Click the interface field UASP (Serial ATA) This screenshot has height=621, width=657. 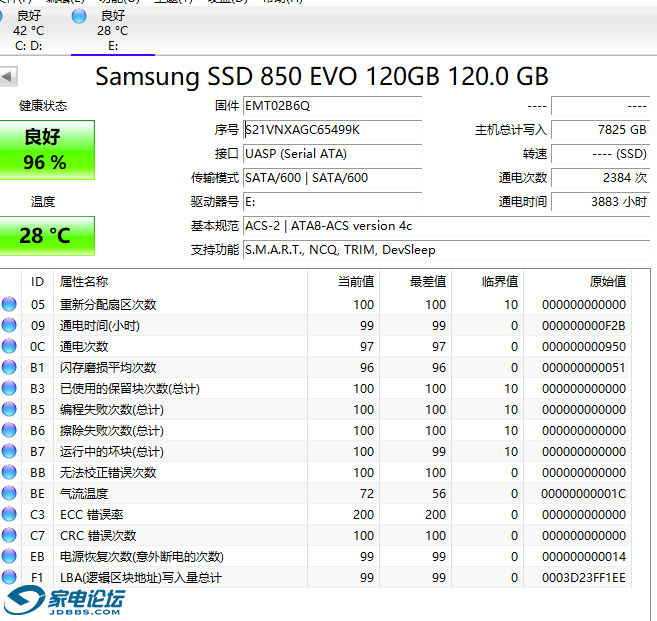tap(332, 154)
